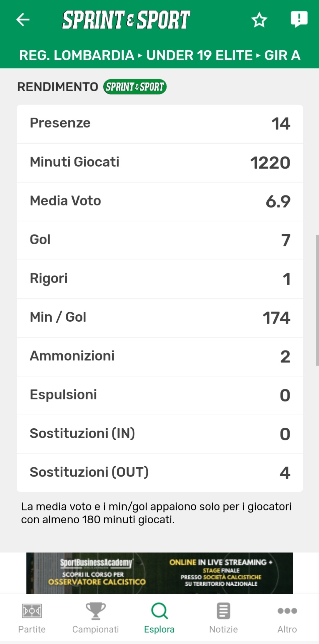The width and height of the screenshot is (319, 644).
Task: Open the Partite field icon
Action: (x=32, y=611)
